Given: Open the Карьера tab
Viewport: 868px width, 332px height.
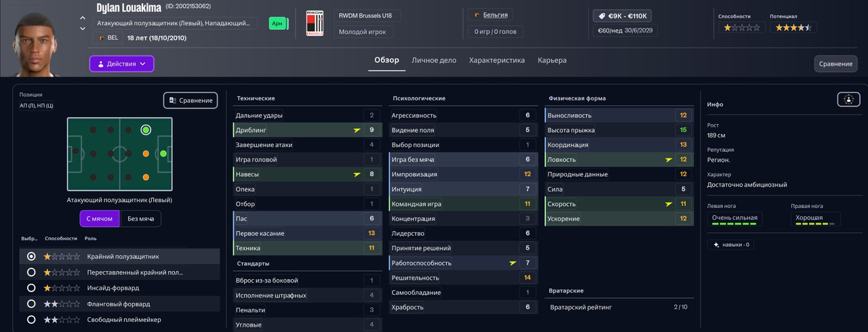Looking at the screenshot, I should tap(552, 60).
